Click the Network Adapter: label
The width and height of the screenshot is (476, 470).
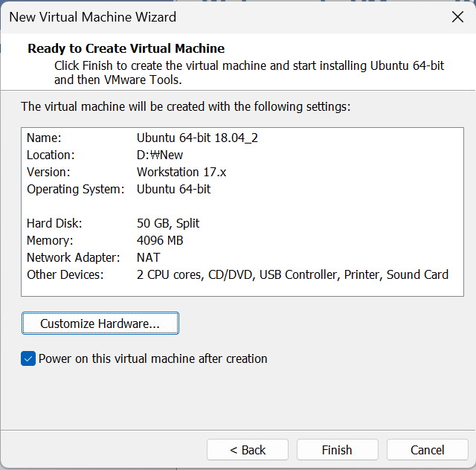point(74,258)
